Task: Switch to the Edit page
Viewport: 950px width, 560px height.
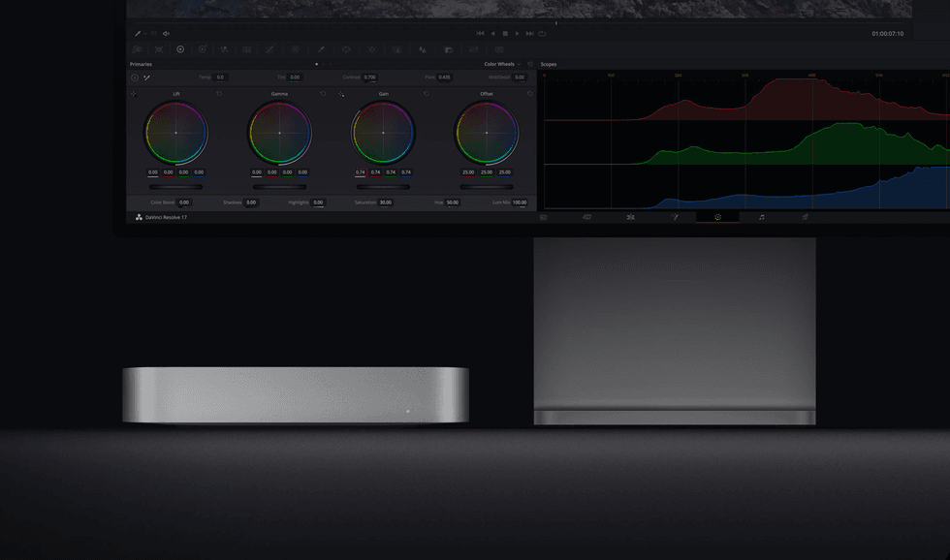Action: [x=629, y=216]
